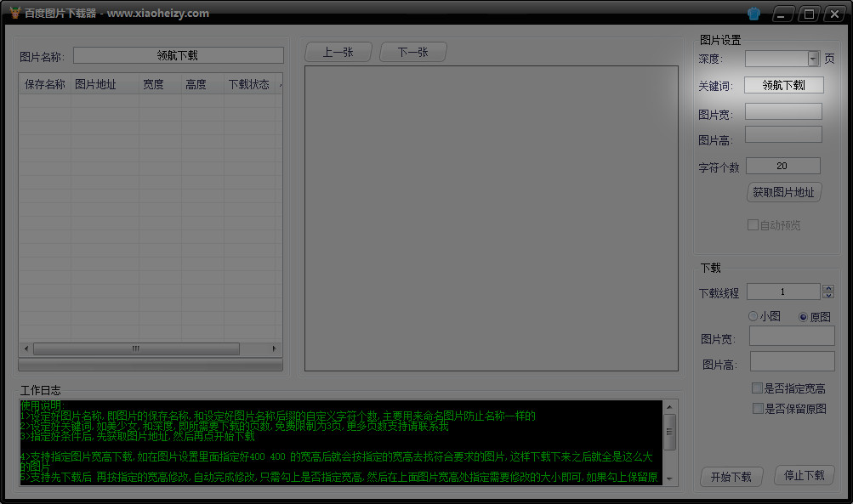The image size is (853, 504).
Task: Click the 关键词 keyword input field
Action: [x=784, y=85]
